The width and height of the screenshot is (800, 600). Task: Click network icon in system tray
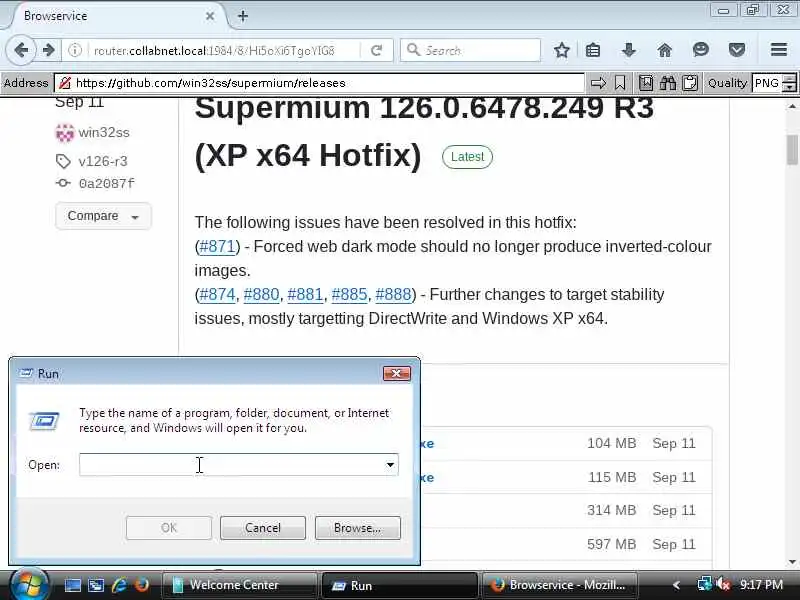coord(704,584)
